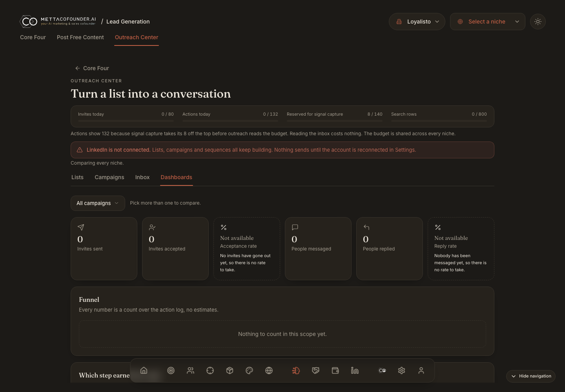
Task: Open the handshake icon in the dock
Action: tap(315, 370)
